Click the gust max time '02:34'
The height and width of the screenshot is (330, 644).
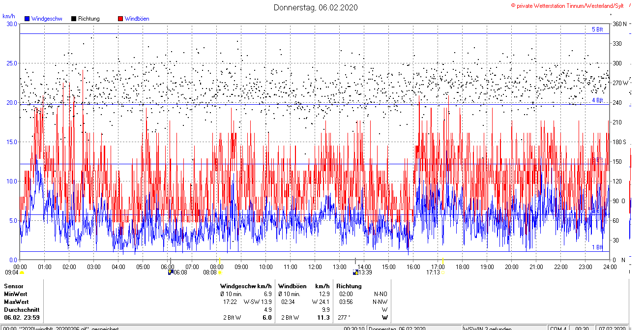[288, 301]
